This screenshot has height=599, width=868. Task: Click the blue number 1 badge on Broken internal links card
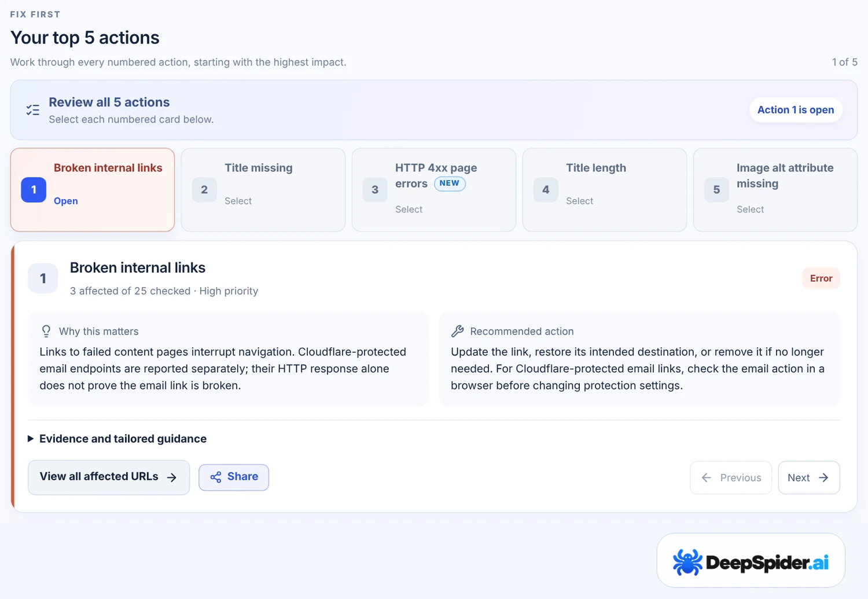tap(34, 190)
